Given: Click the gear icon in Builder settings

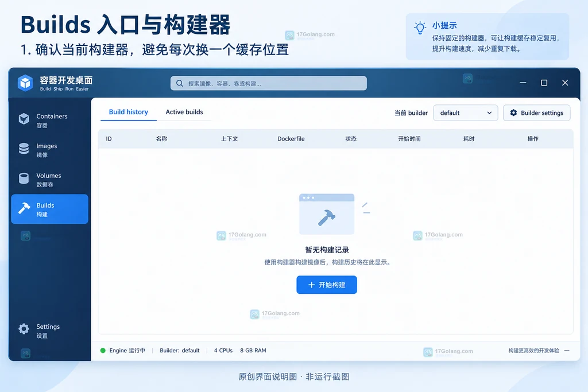Looking at the screenshot, I should pos(513,113).
